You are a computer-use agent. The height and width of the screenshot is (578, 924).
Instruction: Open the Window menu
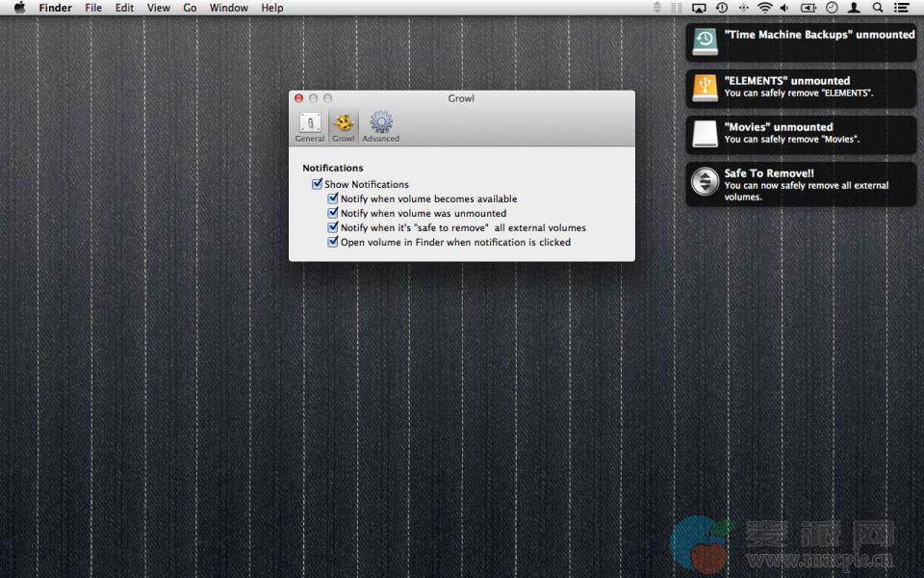(x=228, y=8)
